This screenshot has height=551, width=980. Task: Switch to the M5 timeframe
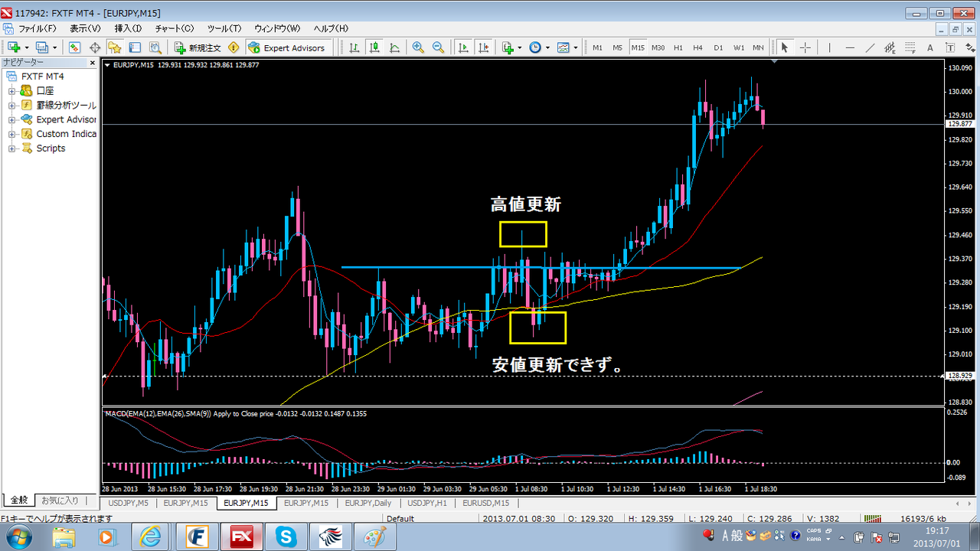click(x=618, y=47)
